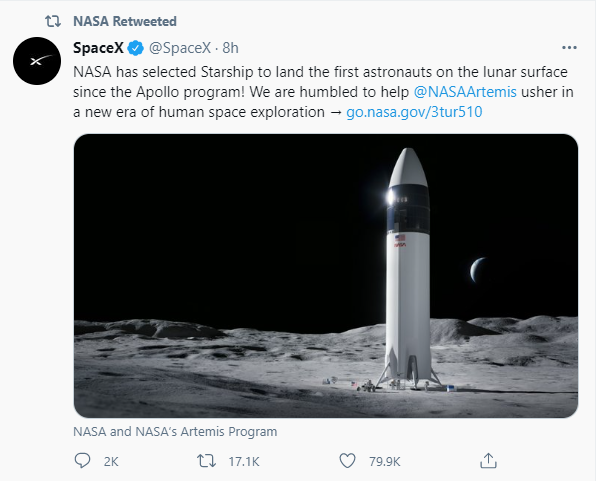Click the retweeted arrows icon beside NASA Retweeted
Image resolution: width=596 pixels, height=481 pixels.
pyautogui.click(x=53, y=21)
